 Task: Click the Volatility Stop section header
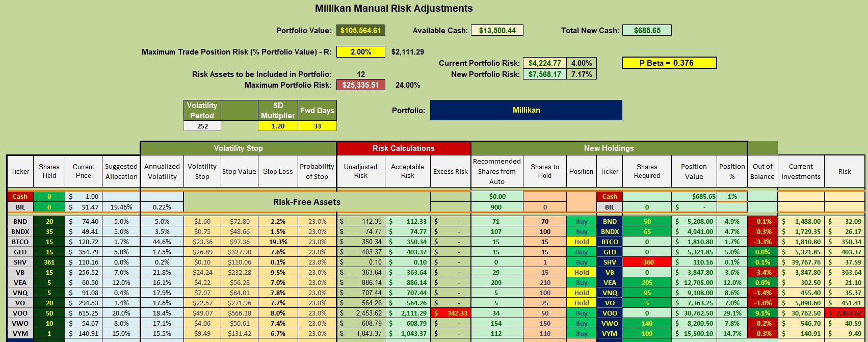tap(238, 148)
